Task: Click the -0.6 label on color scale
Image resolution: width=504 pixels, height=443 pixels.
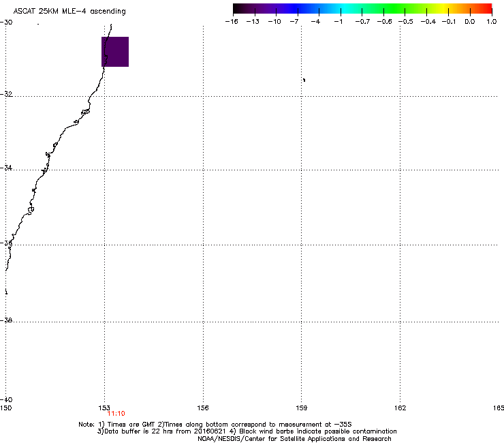Action: point(384,22)
